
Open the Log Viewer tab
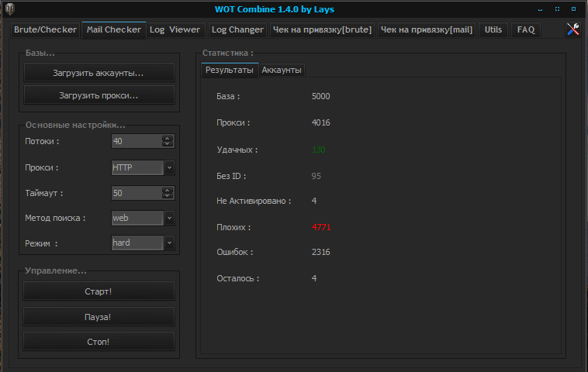175,29
